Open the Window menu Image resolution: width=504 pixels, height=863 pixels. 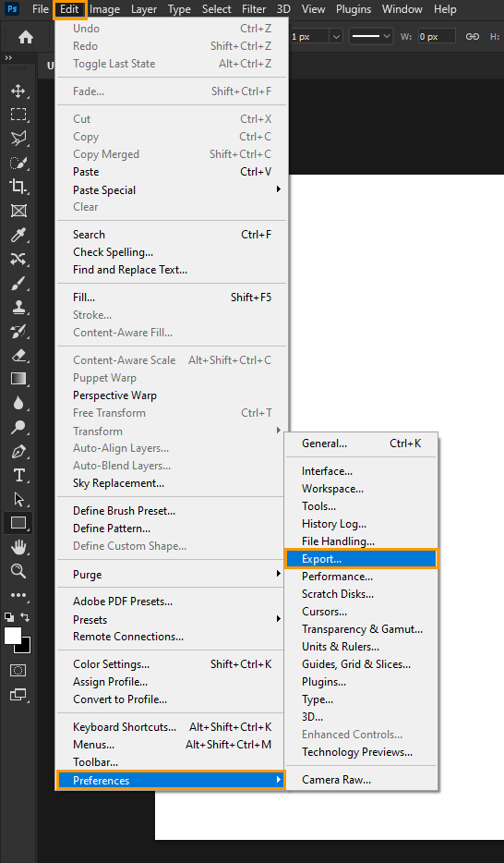(402, 9)
